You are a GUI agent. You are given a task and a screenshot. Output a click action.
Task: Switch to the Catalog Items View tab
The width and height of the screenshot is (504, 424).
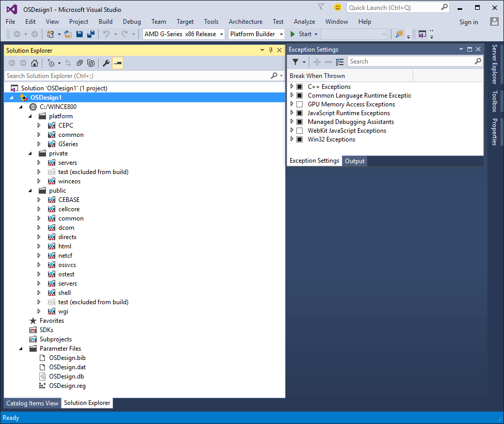[x=32, y=403]
